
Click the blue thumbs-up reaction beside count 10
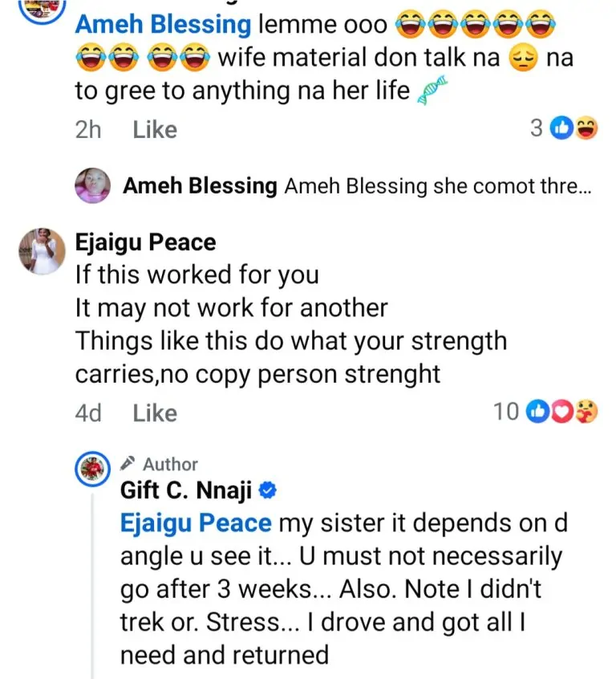point(537,413)
